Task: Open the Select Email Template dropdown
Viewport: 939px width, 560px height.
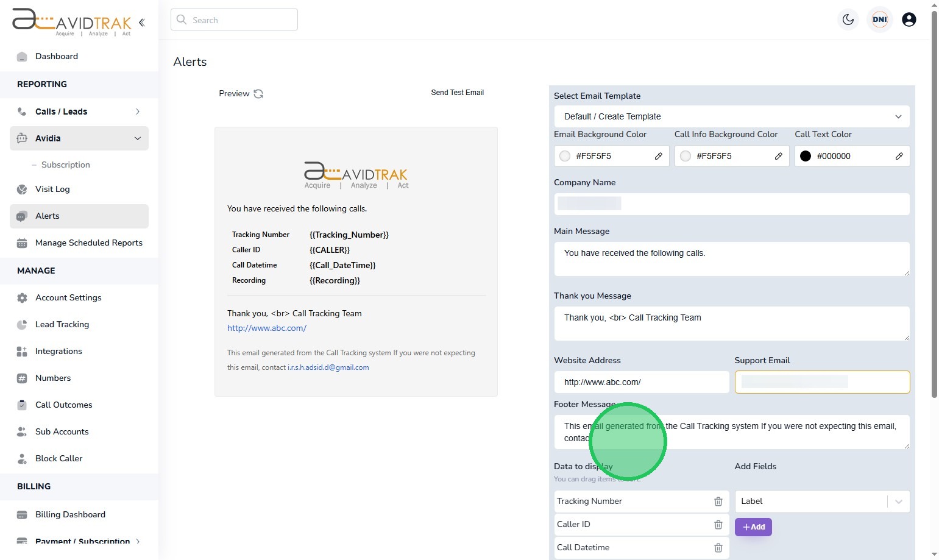Action: click(x=731, y=116)
